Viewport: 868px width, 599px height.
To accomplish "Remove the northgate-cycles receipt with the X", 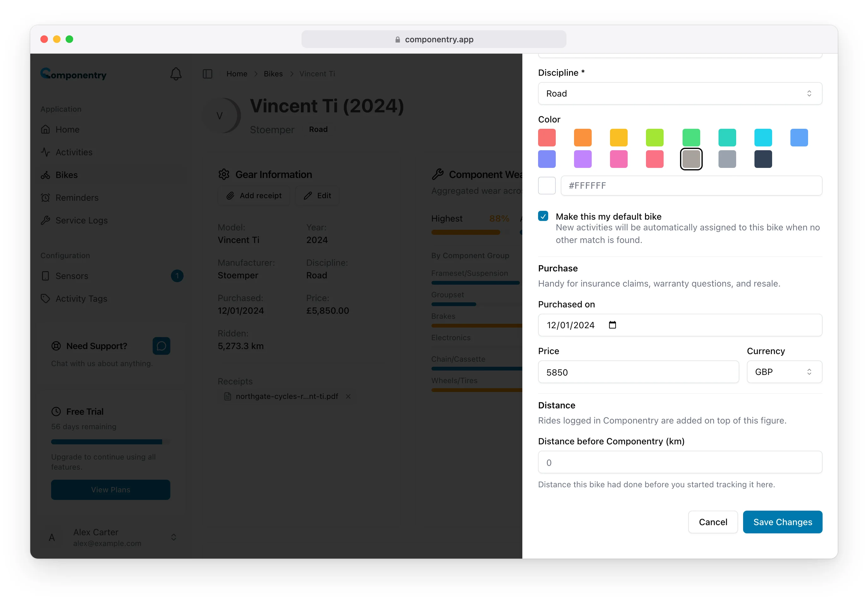I will (x=348, y=396).
